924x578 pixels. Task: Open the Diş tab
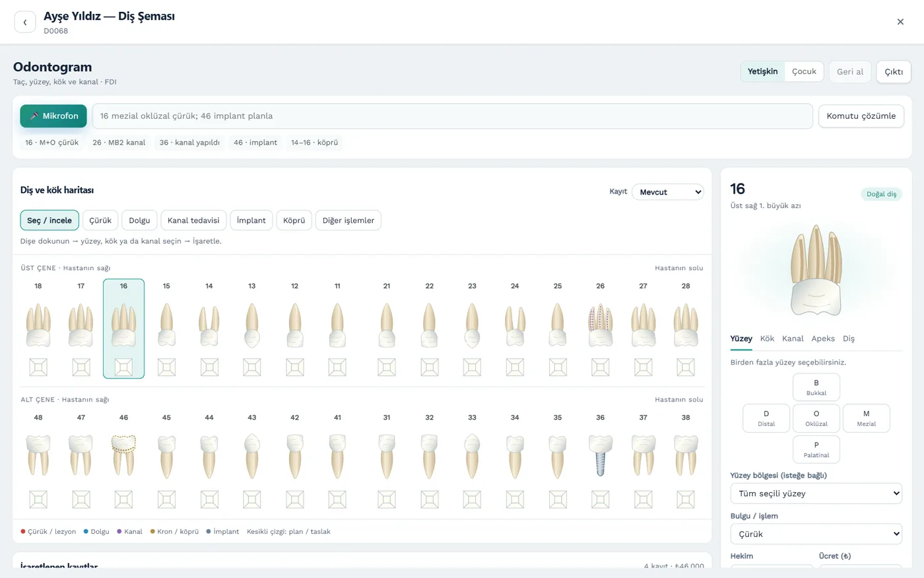pos(849,339)
